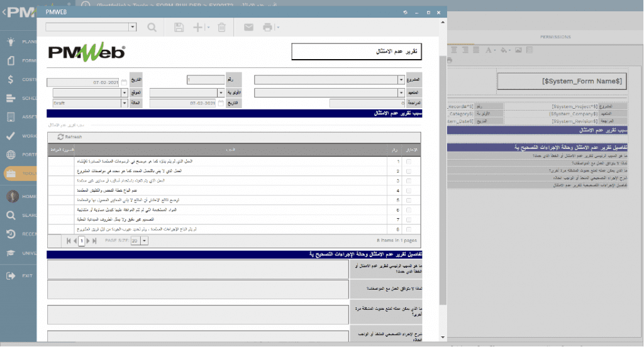Open the page size dropdown
Image resolution: width=644 pixels, height=347 pixels.
[144, 241]
